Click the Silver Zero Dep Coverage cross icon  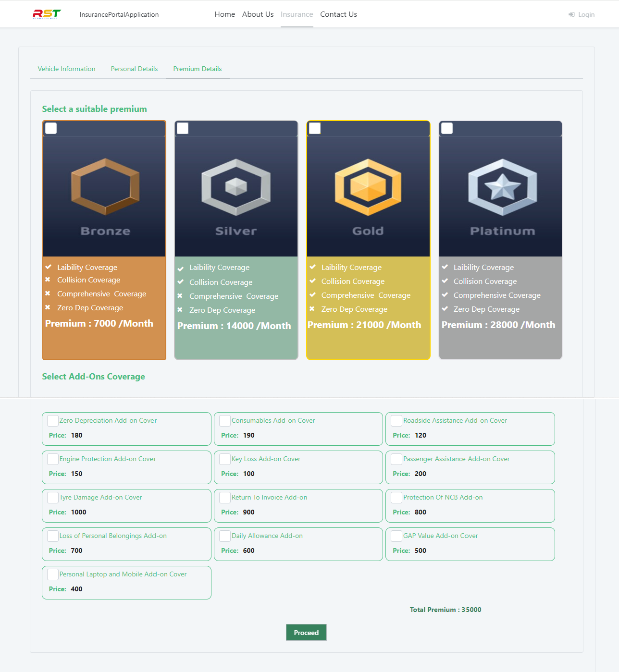click(x=180, y=310)
